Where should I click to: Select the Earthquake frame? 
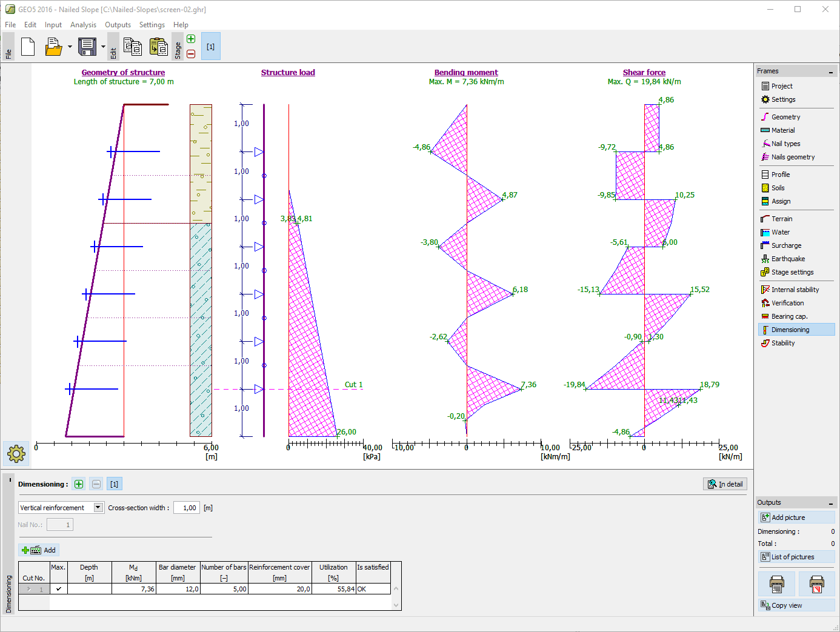point(788,259)
